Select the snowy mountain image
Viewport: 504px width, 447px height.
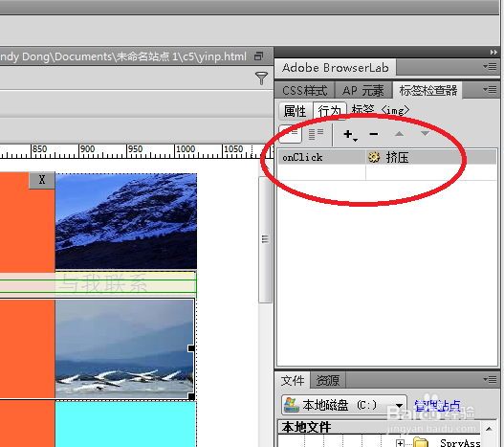click(x=126, y=221)
